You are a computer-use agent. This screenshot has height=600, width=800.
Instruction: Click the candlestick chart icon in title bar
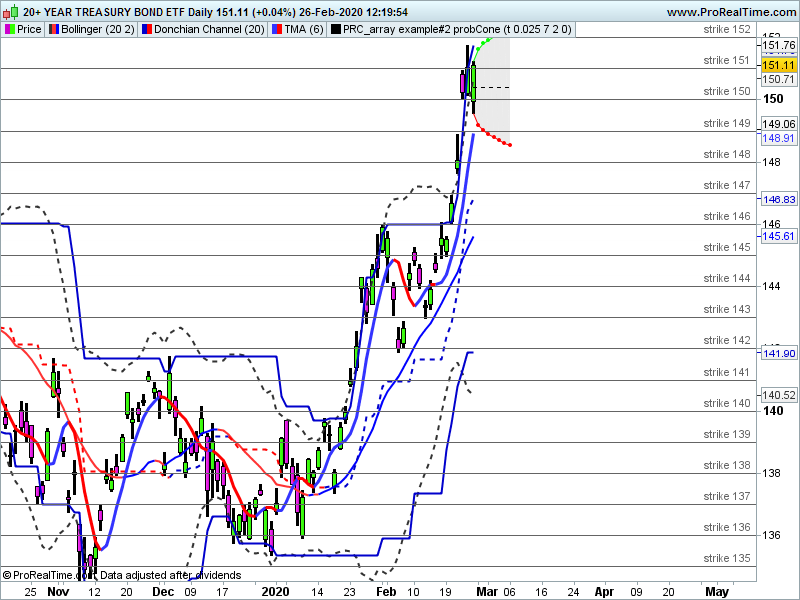click(x=11, y=11)
